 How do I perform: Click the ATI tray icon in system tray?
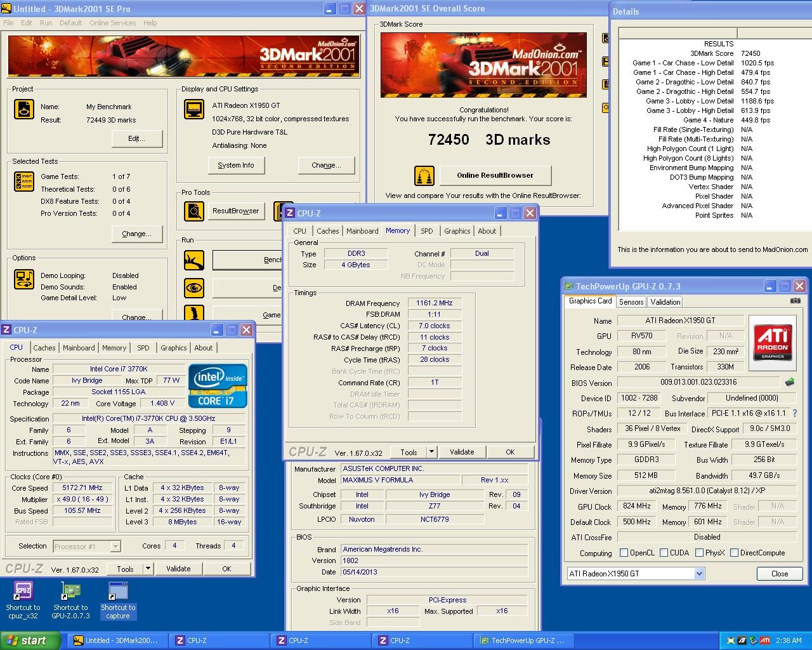(765, 640)
